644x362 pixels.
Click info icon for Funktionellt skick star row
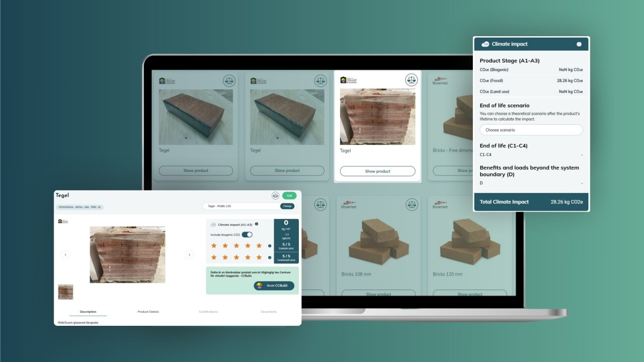pyautogui.click(x=270, y=257)
